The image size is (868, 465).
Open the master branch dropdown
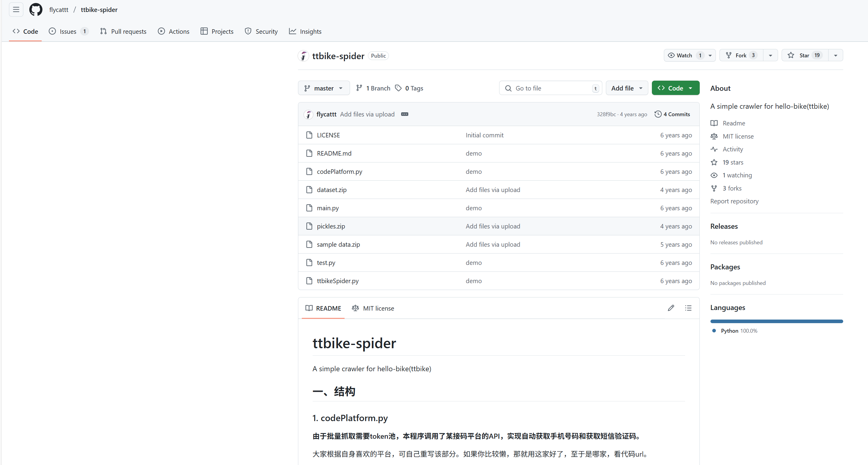[x=323, y=88]
